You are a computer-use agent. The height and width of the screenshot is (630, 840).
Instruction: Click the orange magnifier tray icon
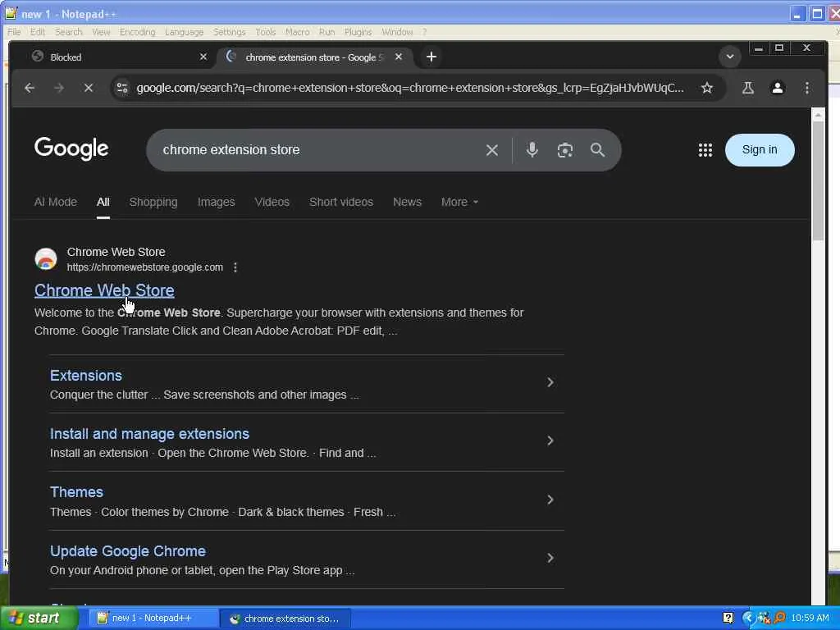[780, 618]
